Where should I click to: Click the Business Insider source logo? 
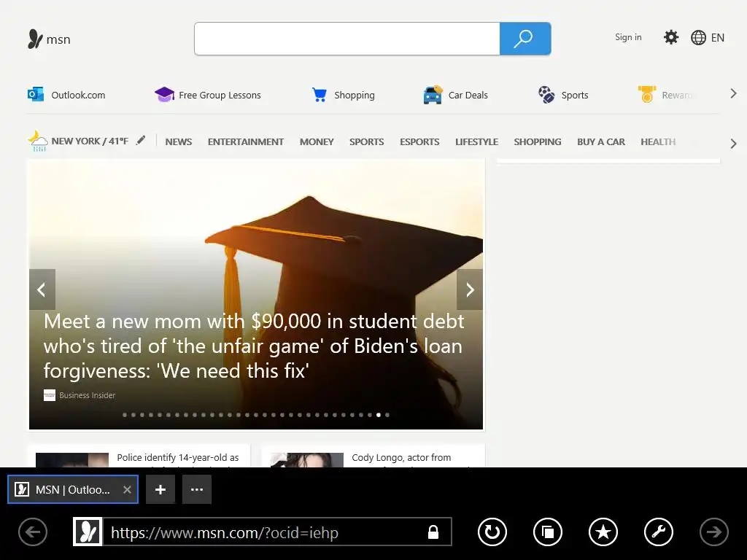(50, 395)
